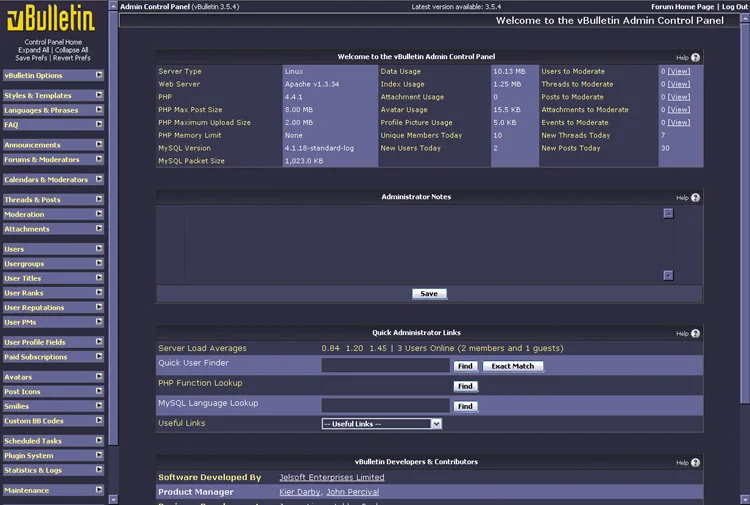
Task: Open Help icon for Quick Administrator Links
Action: (695, 333)
